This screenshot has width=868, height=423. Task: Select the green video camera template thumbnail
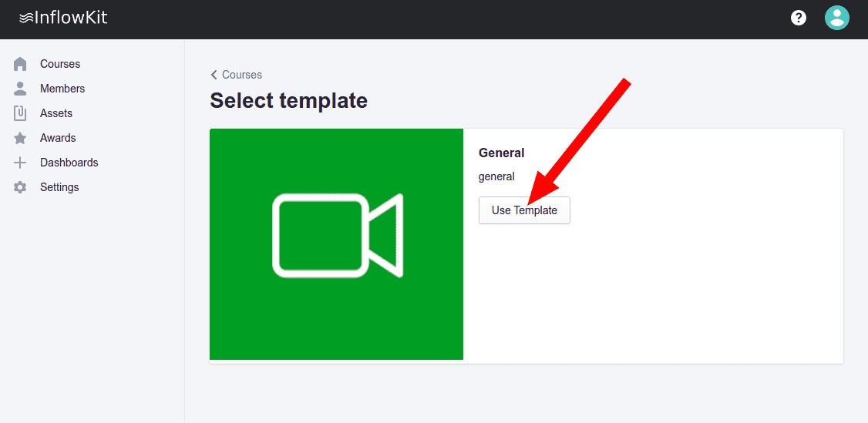pyautogui.click(x=336, y=243)
